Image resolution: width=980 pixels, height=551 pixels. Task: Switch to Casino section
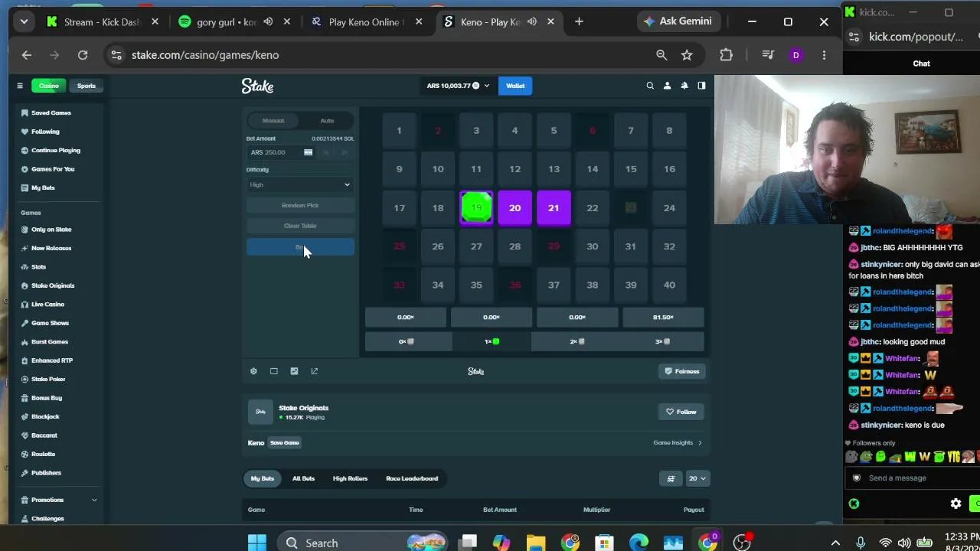coord(49,86)
